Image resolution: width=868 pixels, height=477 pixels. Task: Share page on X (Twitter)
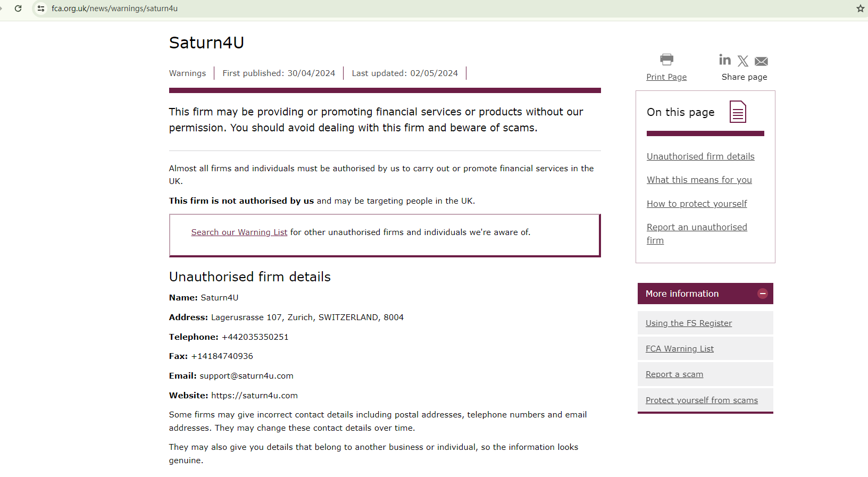[743, 61]
